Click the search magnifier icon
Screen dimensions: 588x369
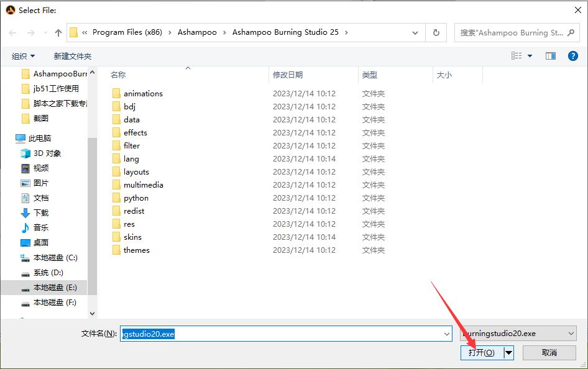[571, 32]
